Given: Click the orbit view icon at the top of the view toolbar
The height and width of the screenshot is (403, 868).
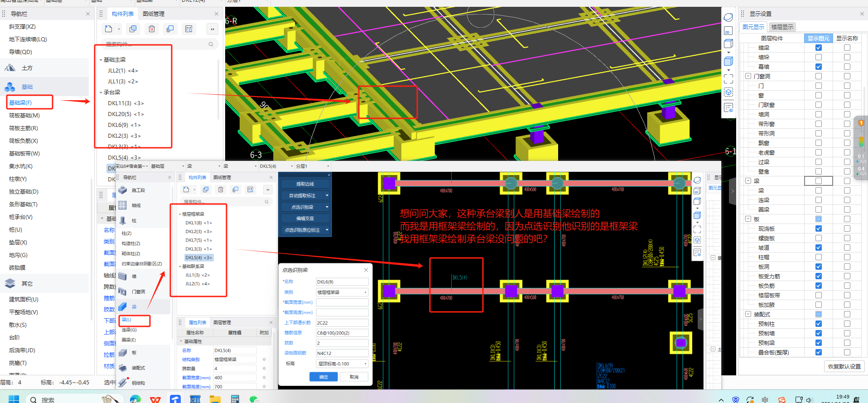Looking at the screenshot, I should [x=728, y=17].
